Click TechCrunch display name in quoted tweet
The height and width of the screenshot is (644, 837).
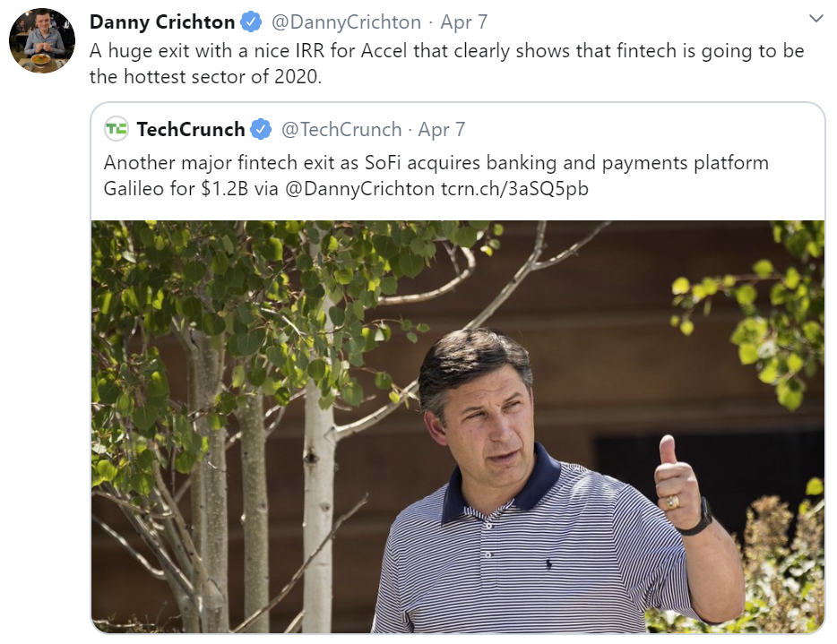click(191, 129)
